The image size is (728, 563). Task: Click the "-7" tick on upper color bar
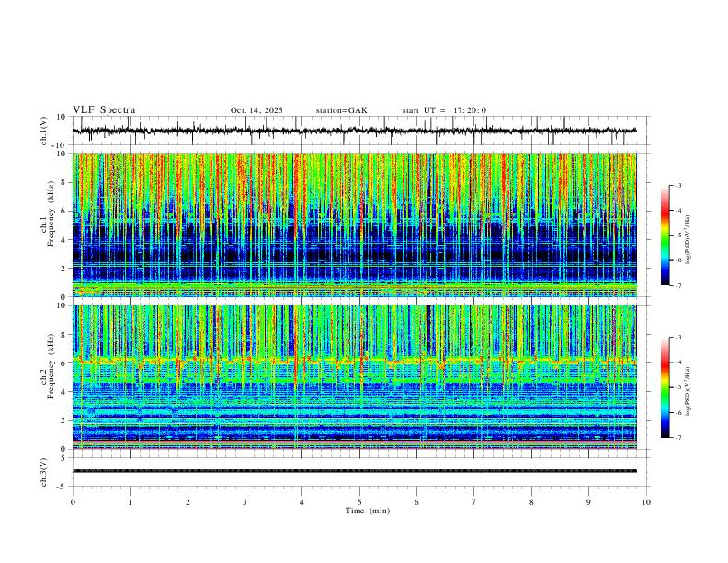[677, 285]
